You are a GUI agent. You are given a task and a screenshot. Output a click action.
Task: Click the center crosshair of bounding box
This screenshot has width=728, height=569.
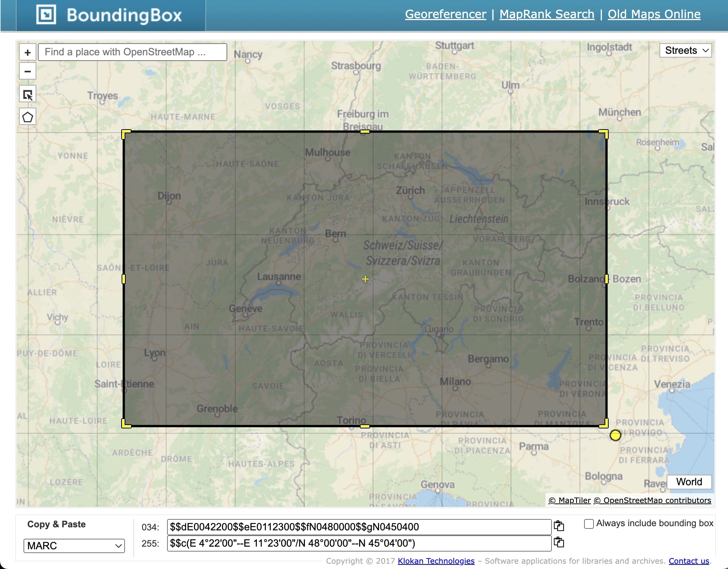365,279
